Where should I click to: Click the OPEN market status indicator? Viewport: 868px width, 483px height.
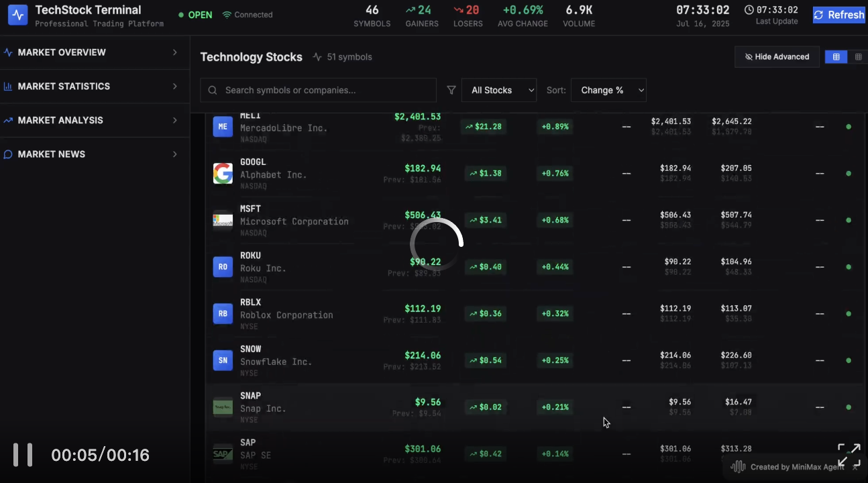click(x=195, y=15)
